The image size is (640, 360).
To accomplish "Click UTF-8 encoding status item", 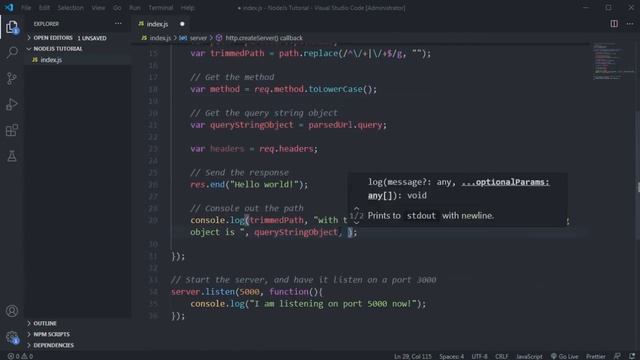I will pyautogui.click(x=479, y=356).
